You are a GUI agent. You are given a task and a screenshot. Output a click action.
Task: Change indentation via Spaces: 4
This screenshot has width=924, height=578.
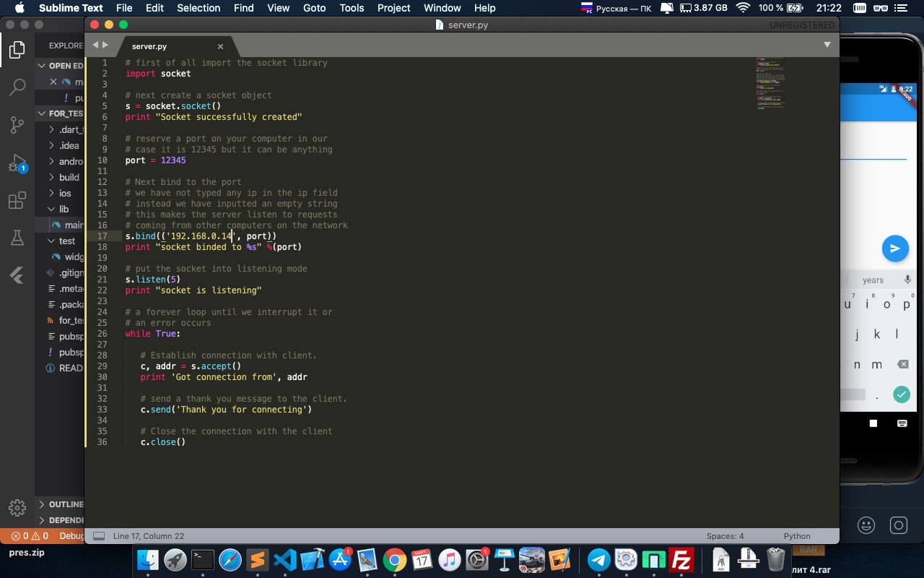coord(725,536)
